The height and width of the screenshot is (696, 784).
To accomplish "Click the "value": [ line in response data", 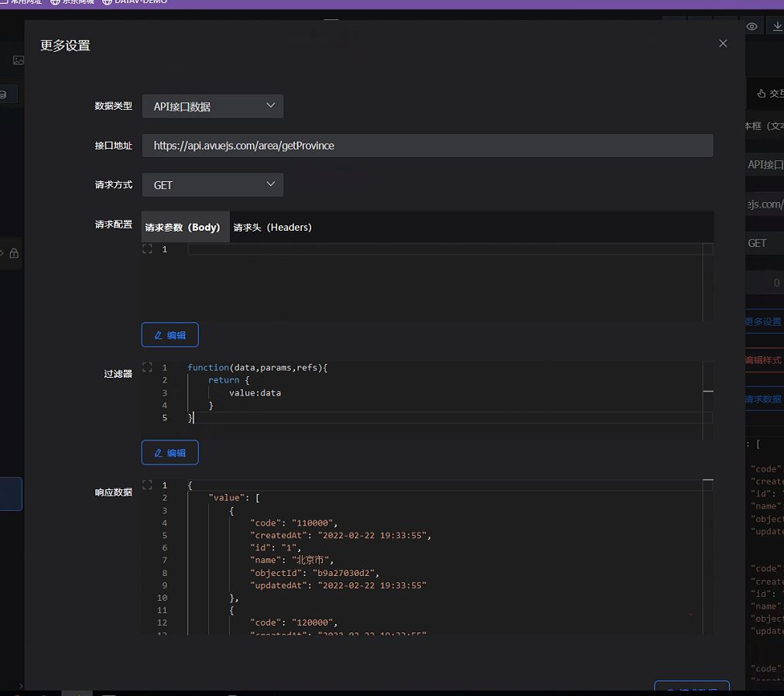I will tap(234, 498).
